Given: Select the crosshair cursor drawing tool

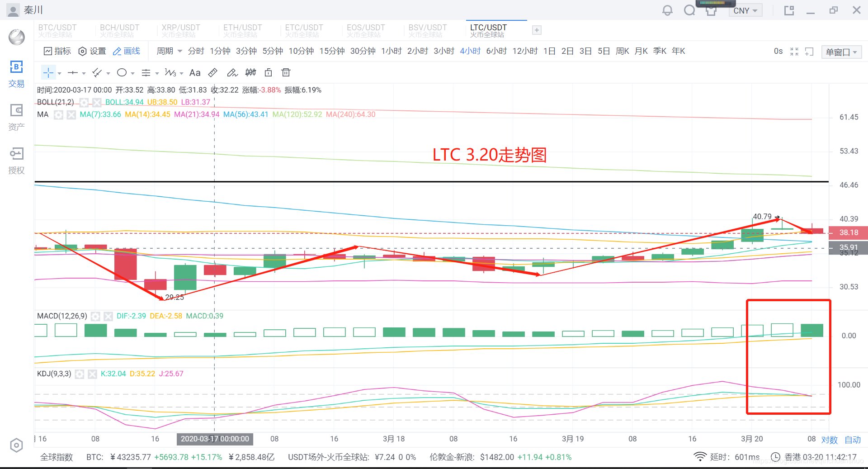Looking at the screenshot, I should point(48,72).
